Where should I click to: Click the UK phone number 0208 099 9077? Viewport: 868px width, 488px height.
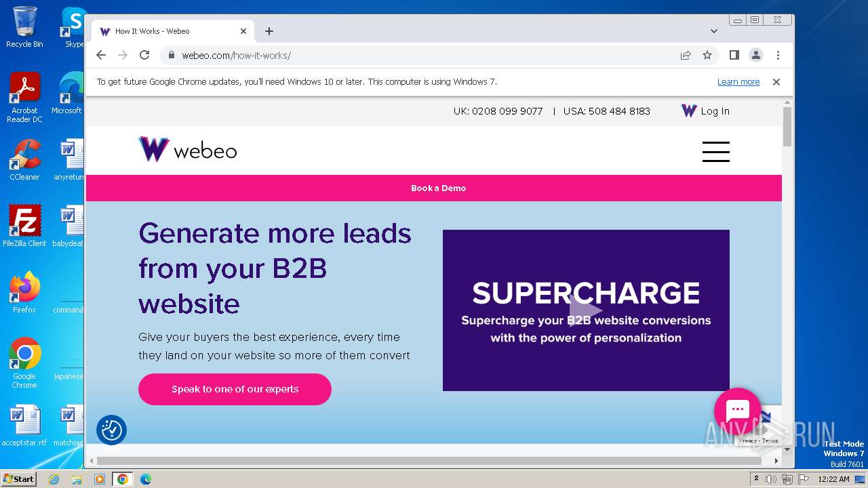coord(507,111)
